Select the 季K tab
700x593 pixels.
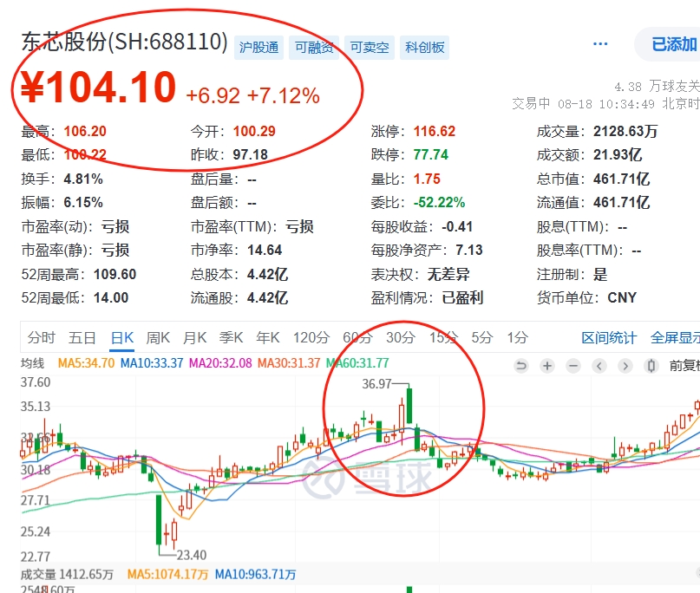pos(232,338)
